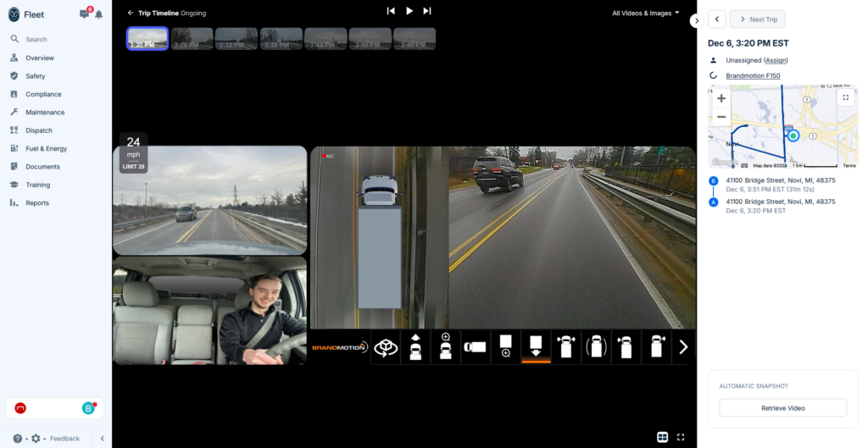This screenshot has height=448, width=868.
Task: Select the rear zoom view camera icon
Action: point(505,347)
